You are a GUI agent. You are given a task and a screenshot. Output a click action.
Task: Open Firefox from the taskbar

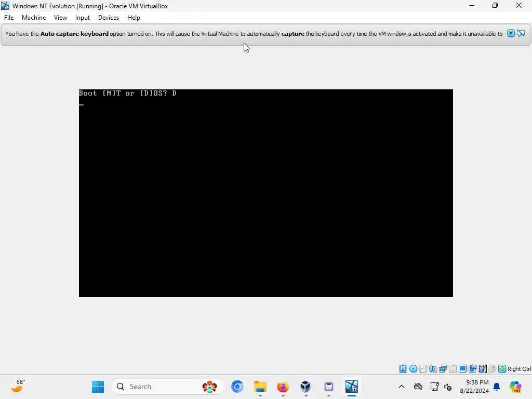pos(283,387)
